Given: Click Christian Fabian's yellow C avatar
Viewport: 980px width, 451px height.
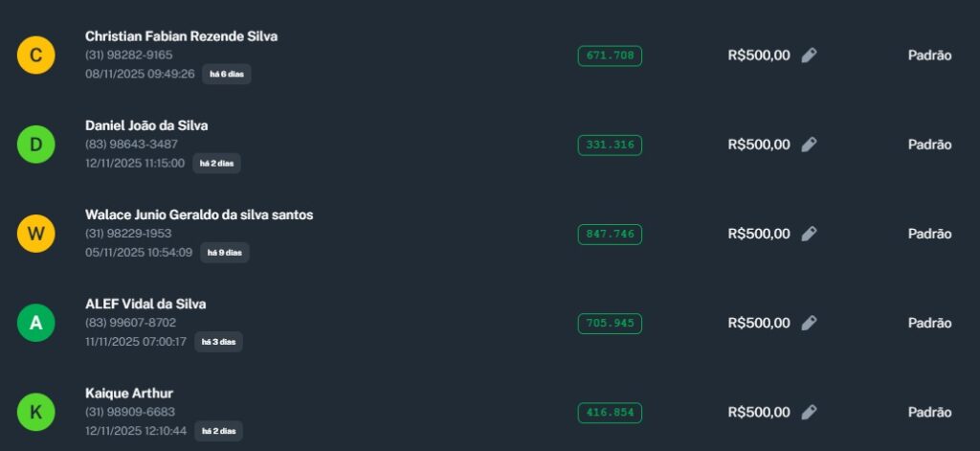Looking at the screenshot, I should click(36, 56).
